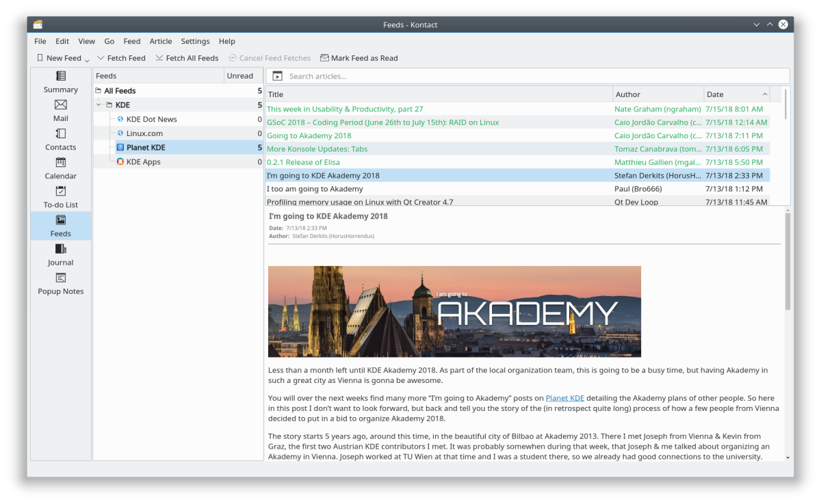This screenshot has width=821, height=504.
Task: Open the Settings menu
Action: pyautogui.click(x=195, y=41)
